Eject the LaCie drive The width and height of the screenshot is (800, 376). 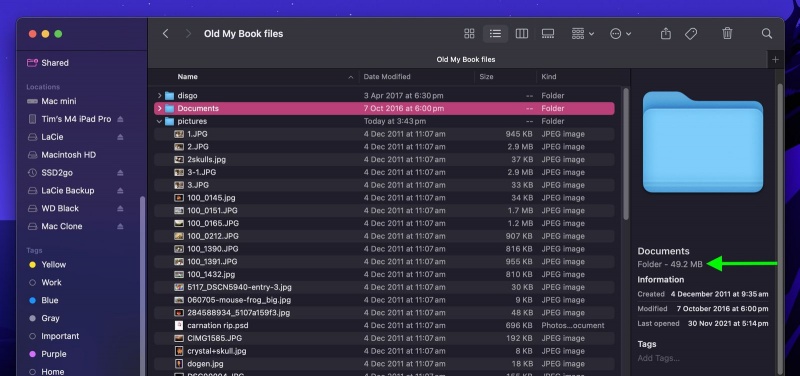(120, 137)
